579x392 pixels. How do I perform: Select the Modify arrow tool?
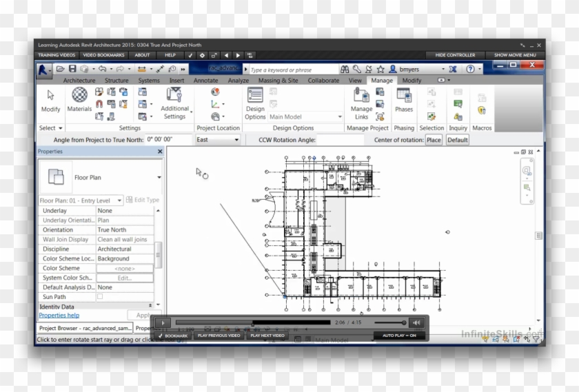point(50,99)
